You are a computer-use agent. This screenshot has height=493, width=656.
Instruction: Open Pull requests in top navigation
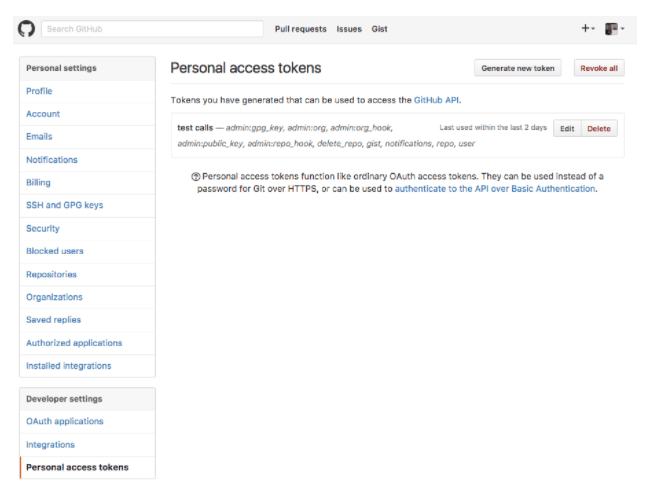coord(300,29)
